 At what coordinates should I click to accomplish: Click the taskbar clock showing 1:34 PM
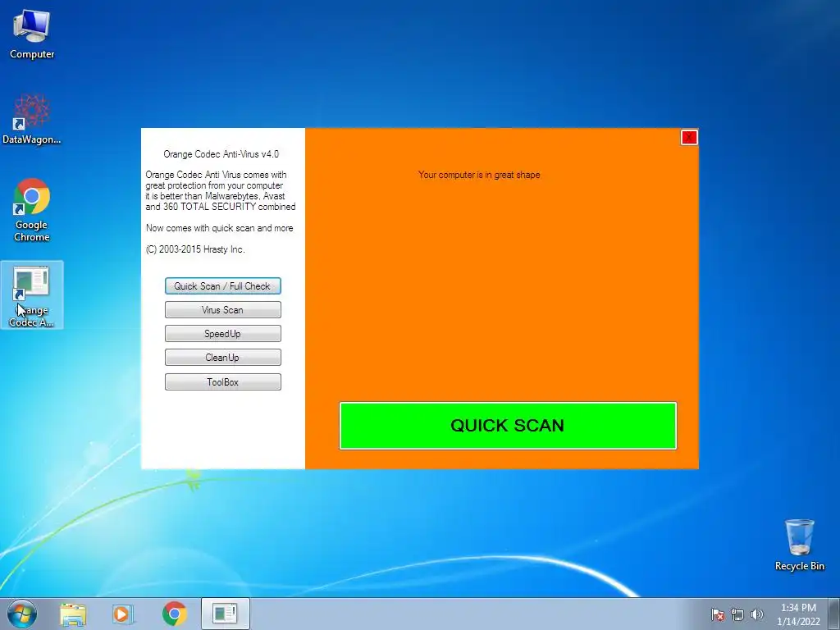[x=798, y=614]
